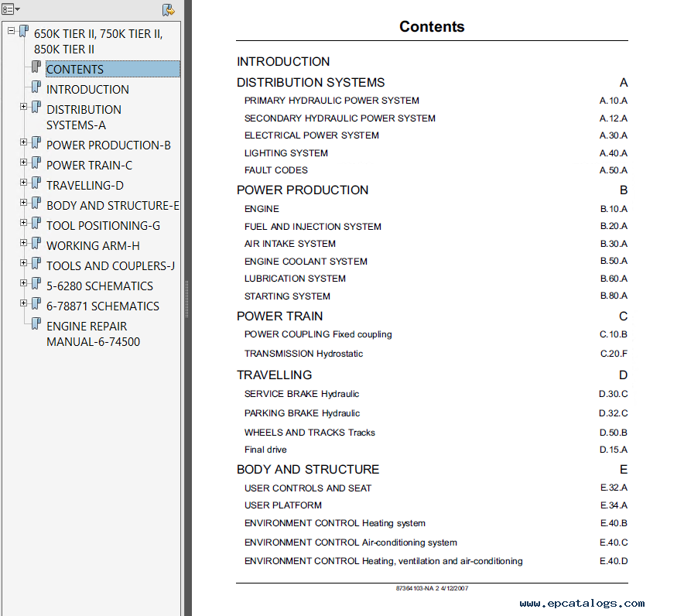684x616 pixels.
Task: Open 6-78871 SCHEMATICS bookmark
Action: pos(103,306)
